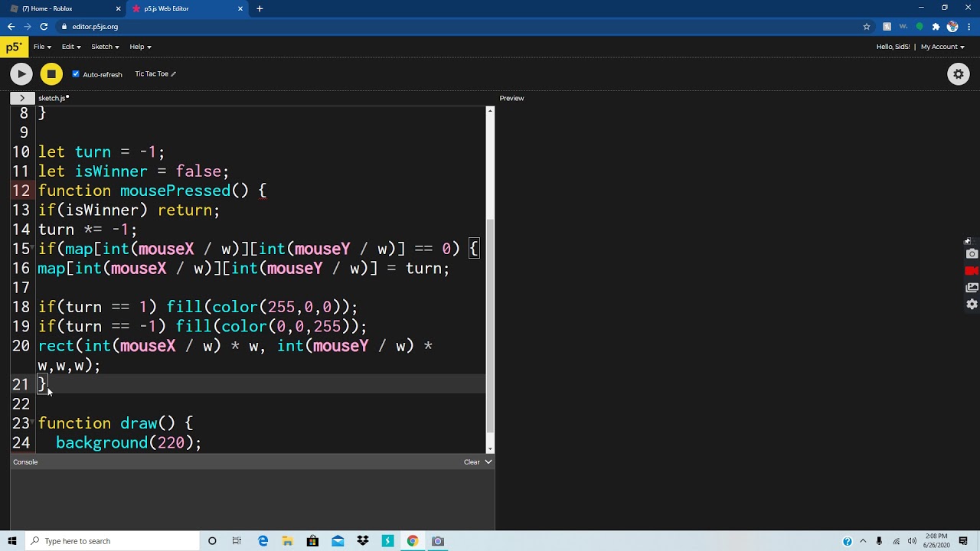
Task: Click the 'Hello, SidS!' greeting
Action: point(893,47)
